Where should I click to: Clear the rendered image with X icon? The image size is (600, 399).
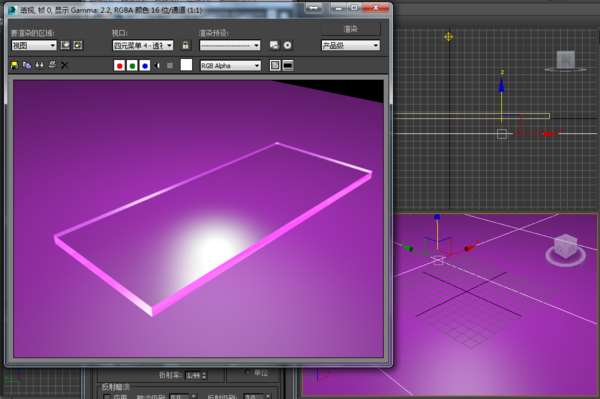click(x=64, y=65)
